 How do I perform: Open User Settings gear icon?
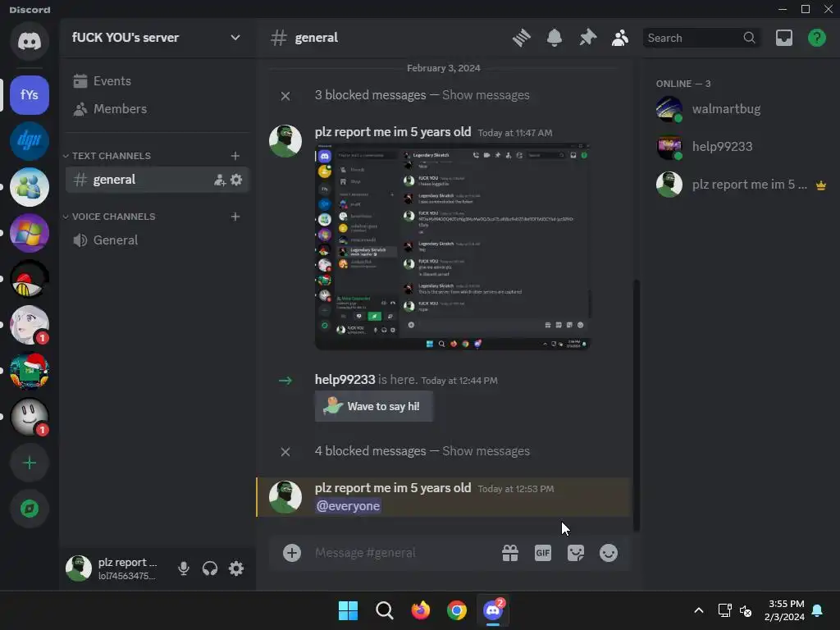pos(236,568)
